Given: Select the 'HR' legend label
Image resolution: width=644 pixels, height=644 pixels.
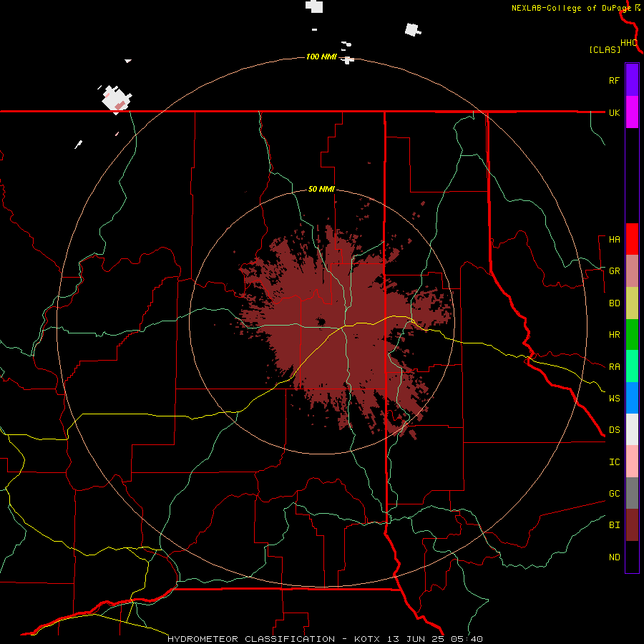Looking at the screenshot, I should 614,335.
